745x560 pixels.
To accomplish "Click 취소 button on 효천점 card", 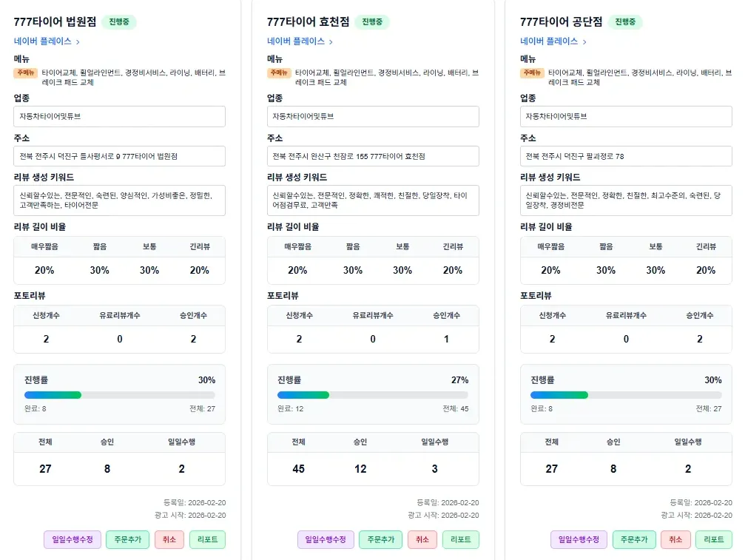I will coord(422,540).
